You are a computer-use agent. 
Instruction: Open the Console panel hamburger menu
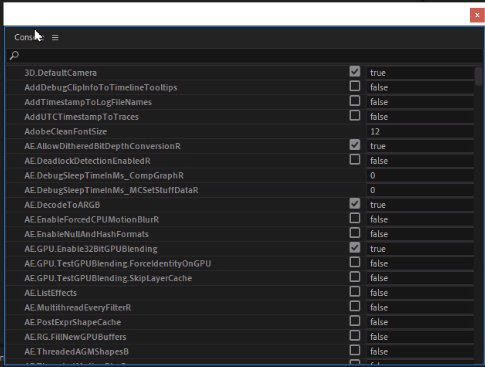pos(55,37)
